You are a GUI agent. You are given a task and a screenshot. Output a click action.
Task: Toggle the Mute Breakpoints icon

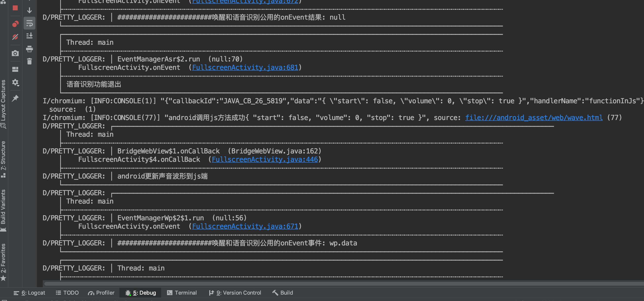coord(15,37)
